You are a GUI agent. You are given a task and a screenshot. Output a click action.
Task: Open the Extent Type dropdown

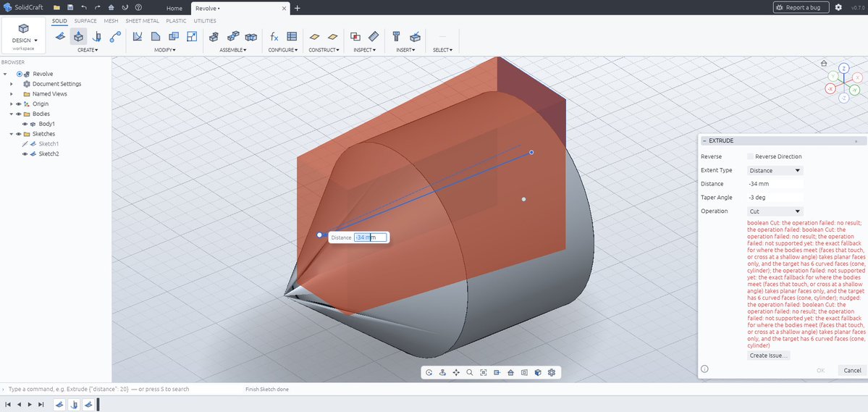pos(775,171)
